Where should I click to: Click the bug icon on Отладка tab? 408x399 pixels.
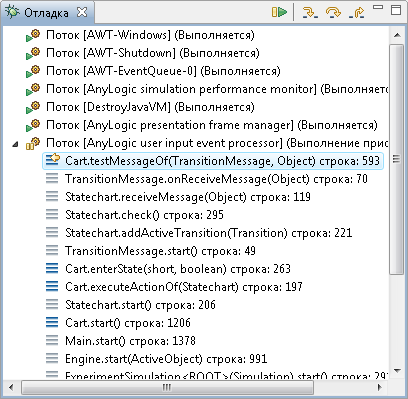pyautogui.click(x=12, y=12)
